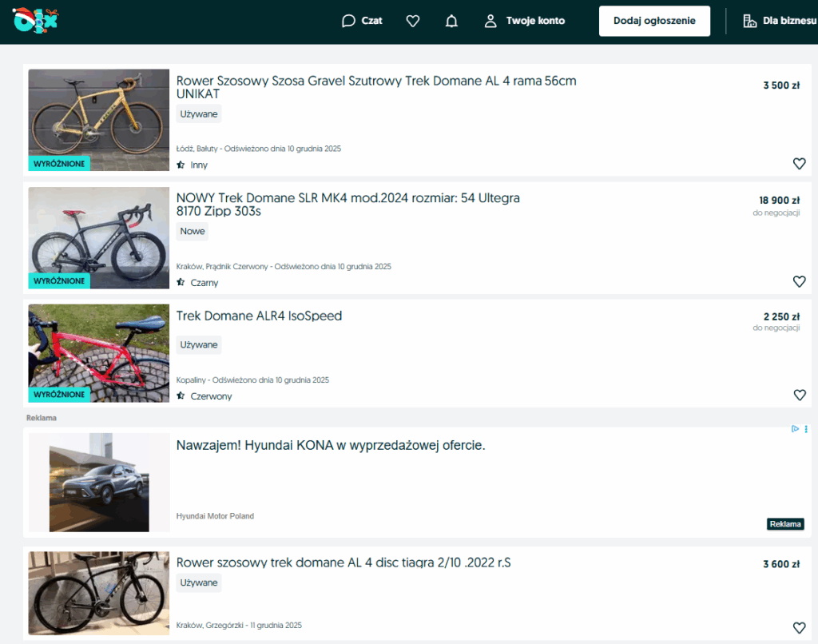The image size is (818, 644).
Task: Click the ad options dots icon
Action: (x=806, y=429)
